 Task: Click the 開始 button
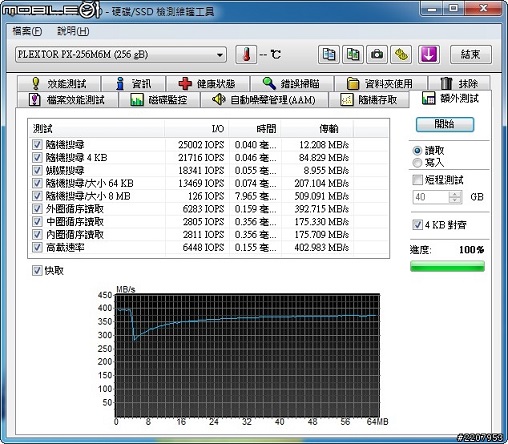[445, 124]
